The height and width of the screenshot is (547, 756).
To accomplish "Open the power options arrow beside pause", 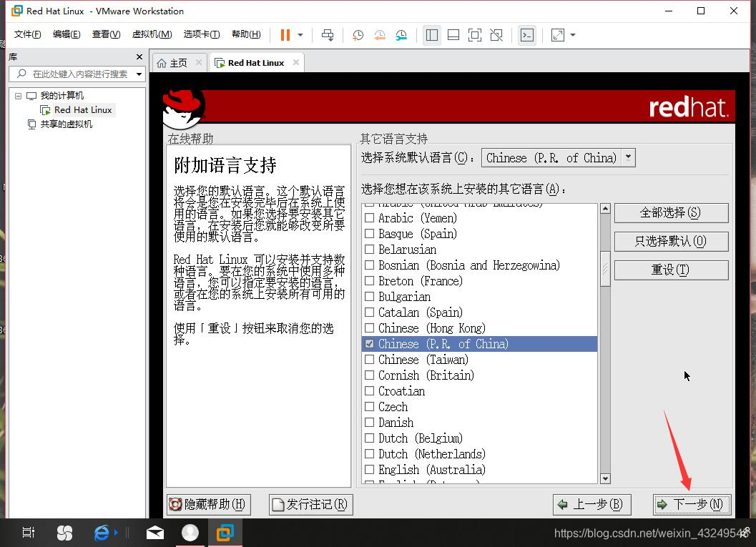I will tap(300, 35).
